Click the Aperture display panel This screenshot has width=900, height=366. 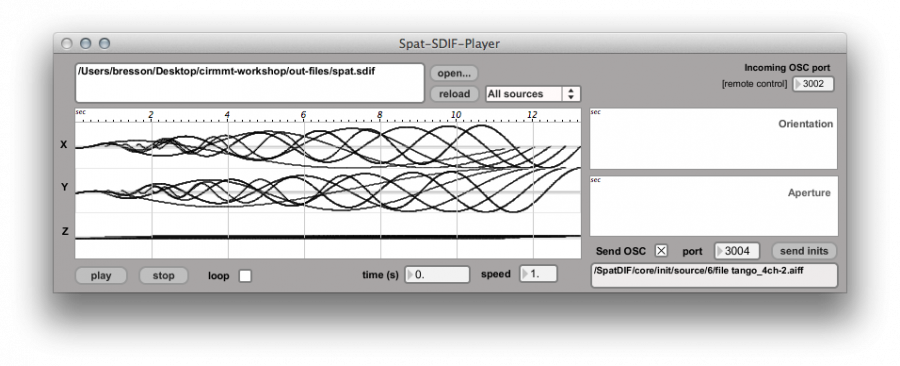(713, 206)
